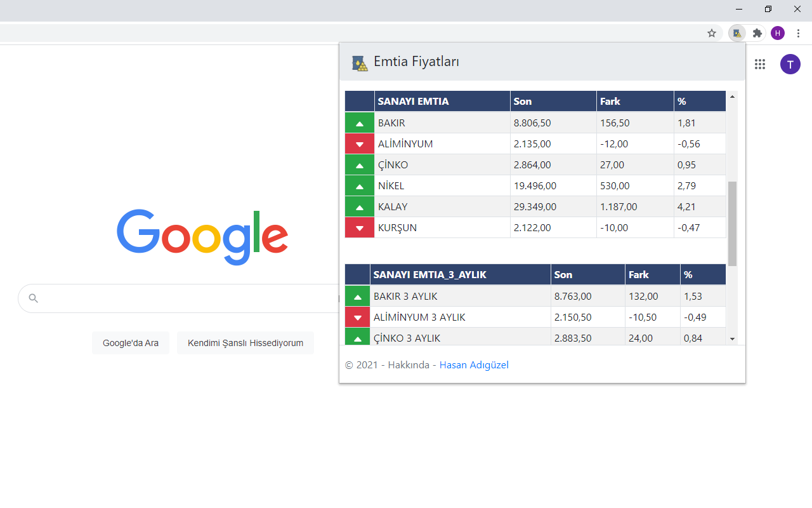The image size is (812, 508).
Task: Click the green arrow beside BAKIR 3 AYLIK
Action: point(357,296)
